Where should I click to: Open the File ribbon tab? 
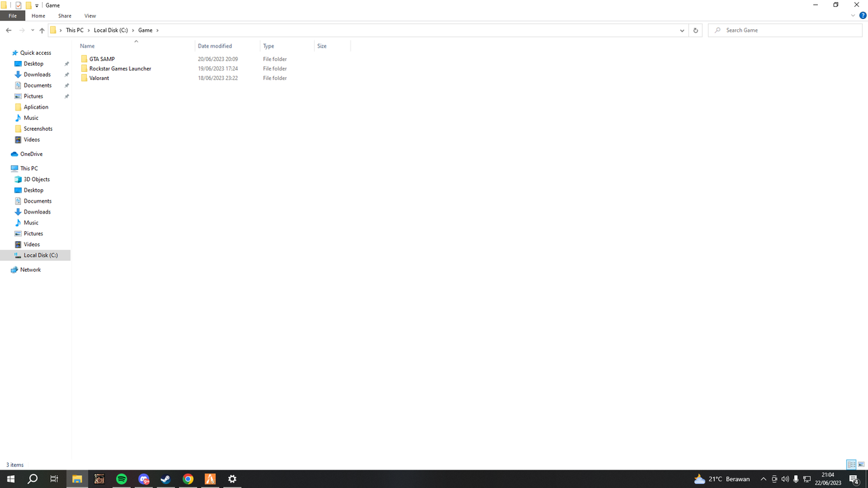[x=12, y=16]
